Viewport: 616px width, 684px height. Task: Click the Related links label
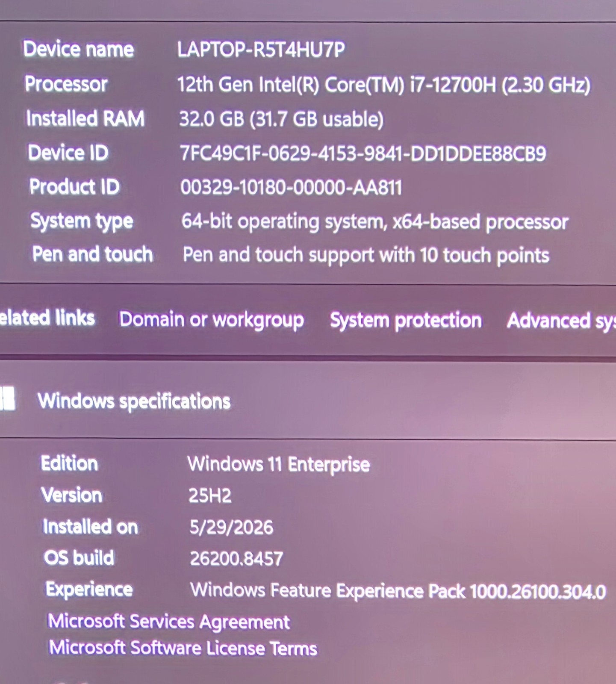(x=47, y=318)
